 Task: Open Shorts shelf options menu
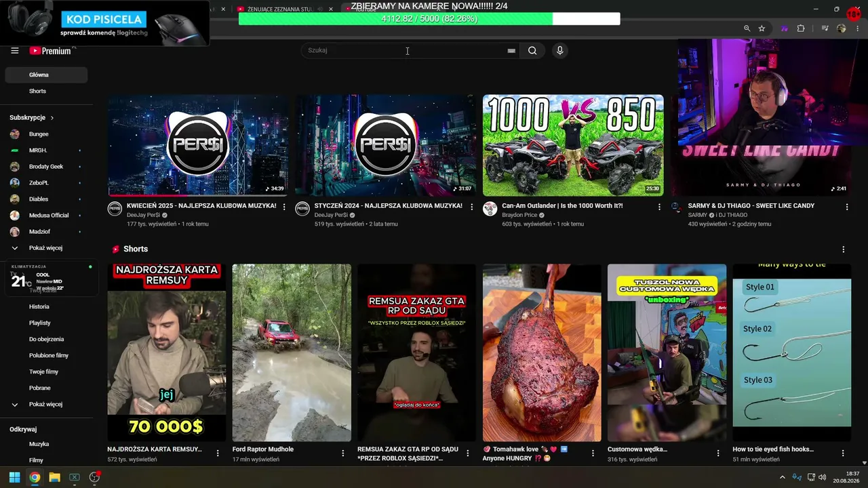click(x=844, y=249)
